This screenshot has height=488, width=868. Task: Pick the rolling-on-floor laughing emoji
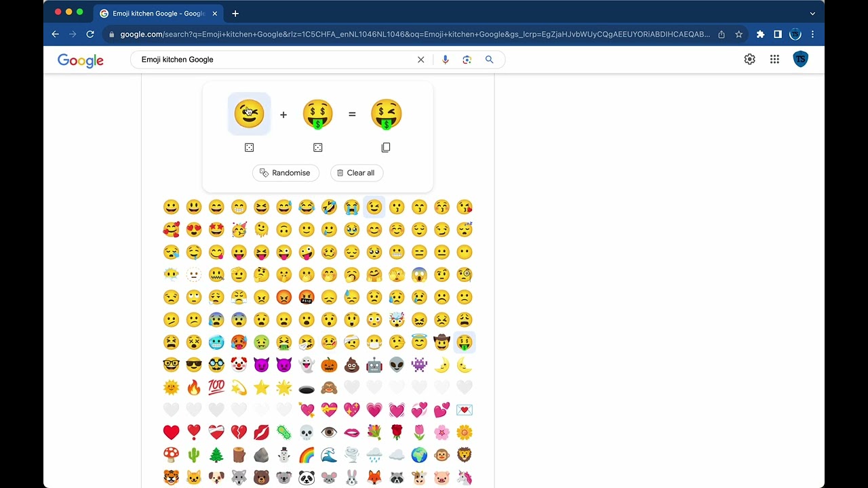tap(329, 207)
